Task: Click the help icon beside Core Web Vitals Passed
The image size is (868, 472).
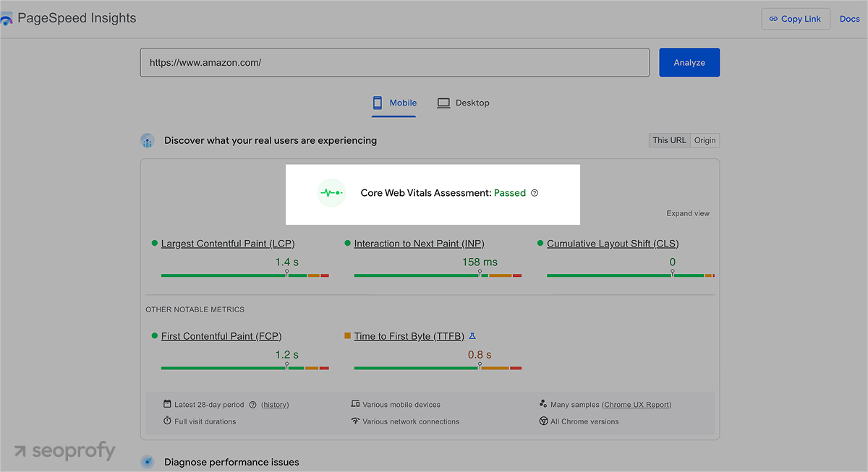Action: [x=535, y=193]
